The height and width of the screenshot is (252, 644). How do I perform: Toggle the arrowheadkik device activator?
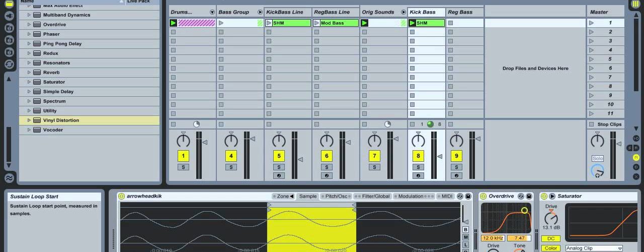coord(121,196)
